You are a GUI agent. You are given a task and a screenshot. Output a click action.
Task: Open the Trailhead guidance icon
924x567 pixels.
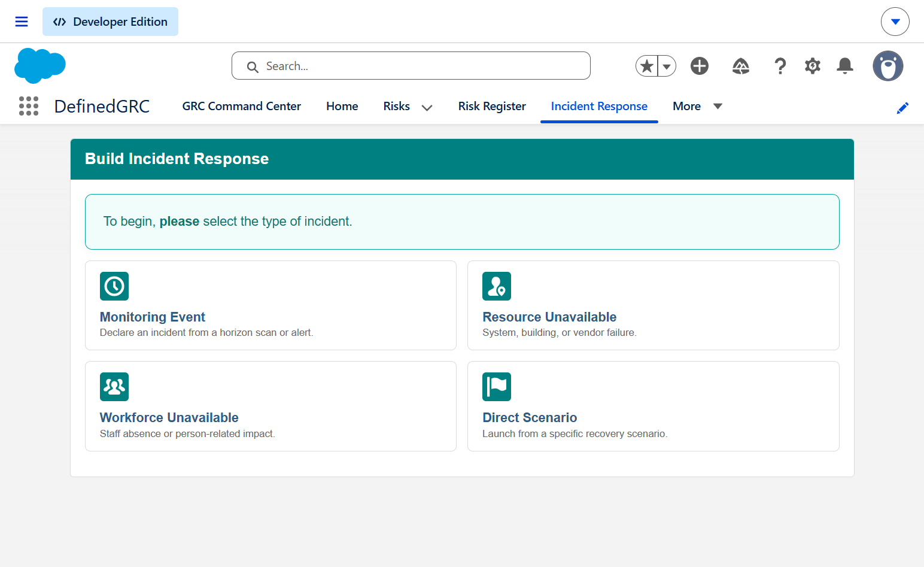(741, 66)
